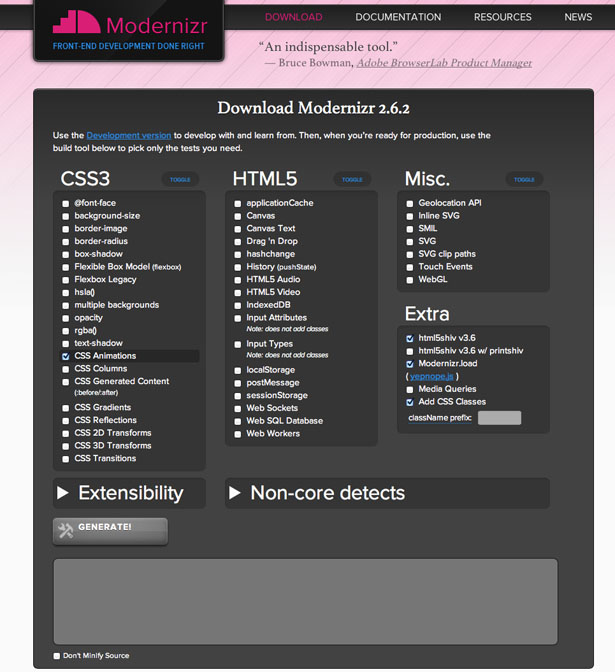
Task: Click the GENERATE! button
Action: (x=110, y=531)
